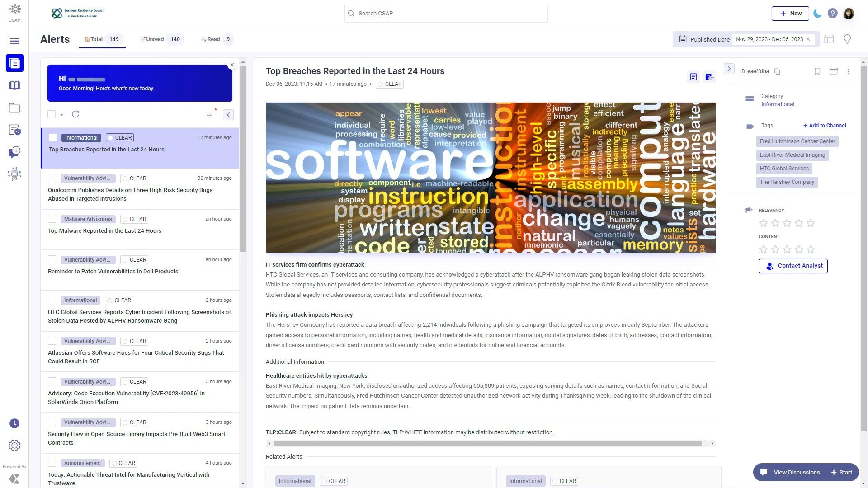Select the Top Malware Reported alert checkbox
The height and width of the screenshot is (488, 868).
[52, 219]
